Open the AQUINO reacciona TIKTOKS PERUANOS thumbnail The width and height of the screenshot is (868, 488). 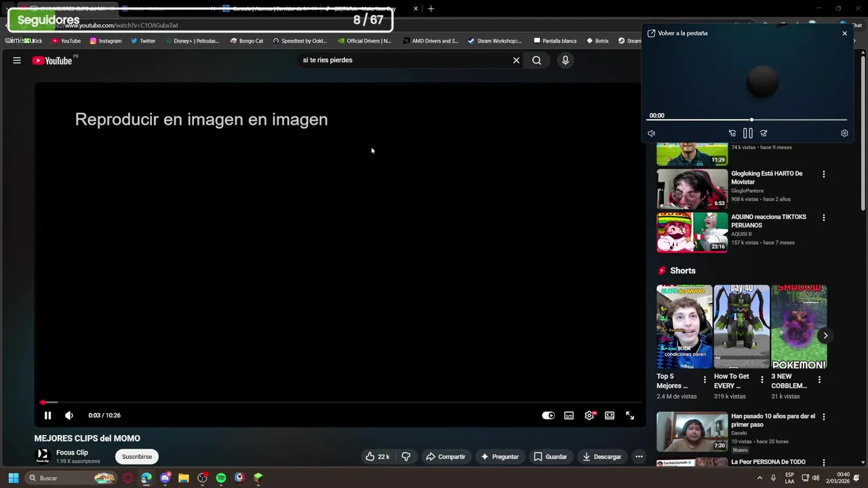pos(692,232)
